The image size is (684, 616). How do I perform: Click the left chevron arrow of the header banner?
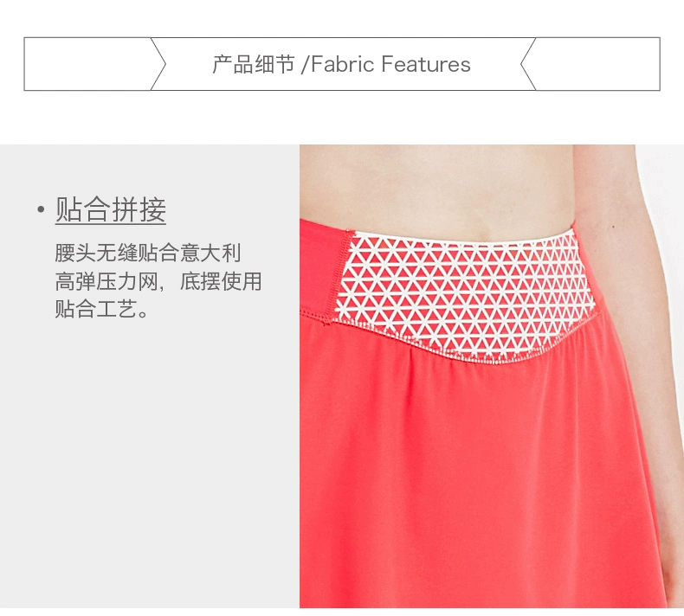(x=158, y=64)
